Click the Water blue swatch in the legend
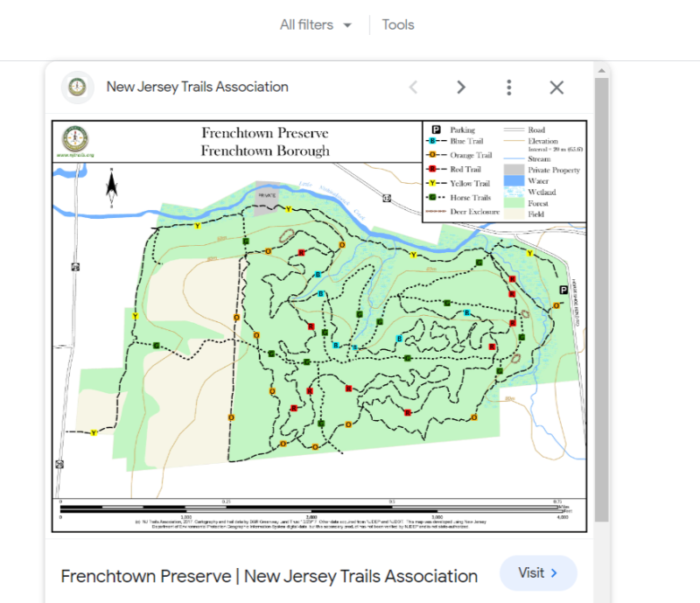Viewport: 700px width, 603px height. click(x=514, y=180)
